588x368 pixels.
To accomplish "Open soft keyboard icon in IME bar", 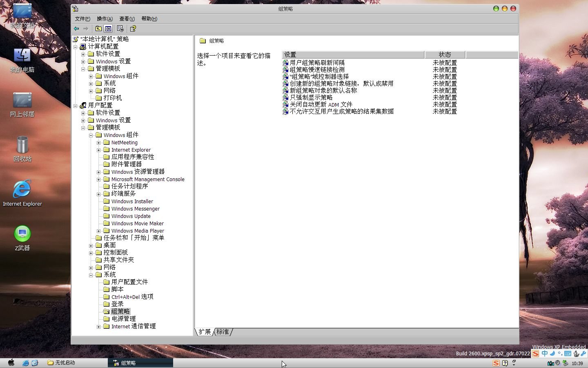I will 568,354.
